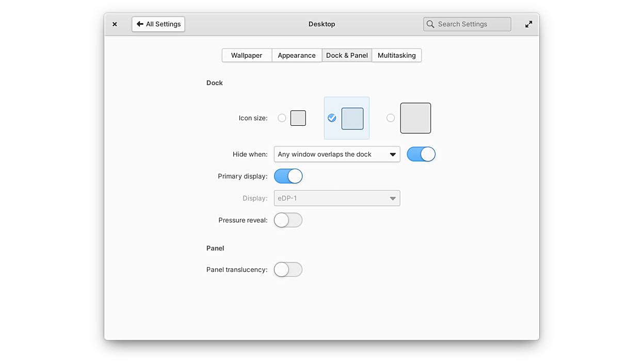Close the Desktop settings window
Viewport: 644px width, 362px height.
click(115, 24)
